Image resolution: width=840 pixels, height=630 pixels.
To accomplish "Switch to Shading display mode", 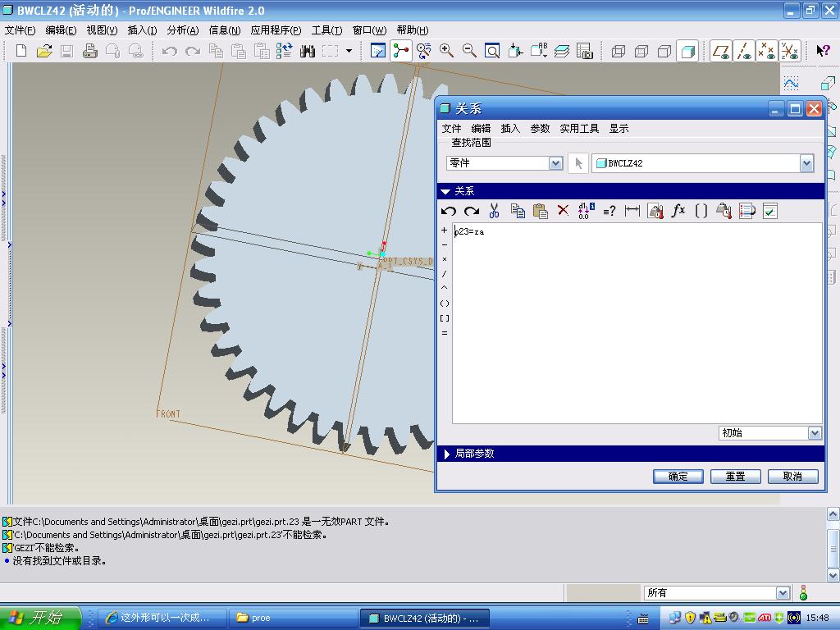I will click(x=688, y=51).
